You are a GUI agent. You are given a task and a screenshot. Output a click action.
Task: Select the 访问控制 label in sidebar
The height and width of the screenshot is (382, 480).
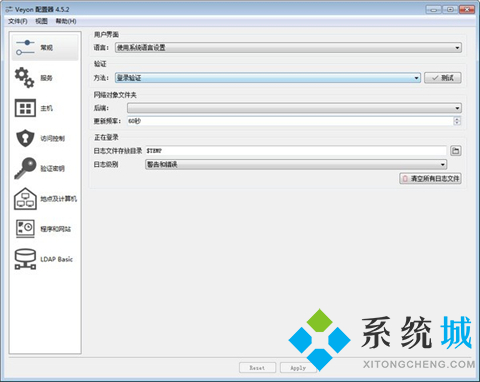pos(52,138)
